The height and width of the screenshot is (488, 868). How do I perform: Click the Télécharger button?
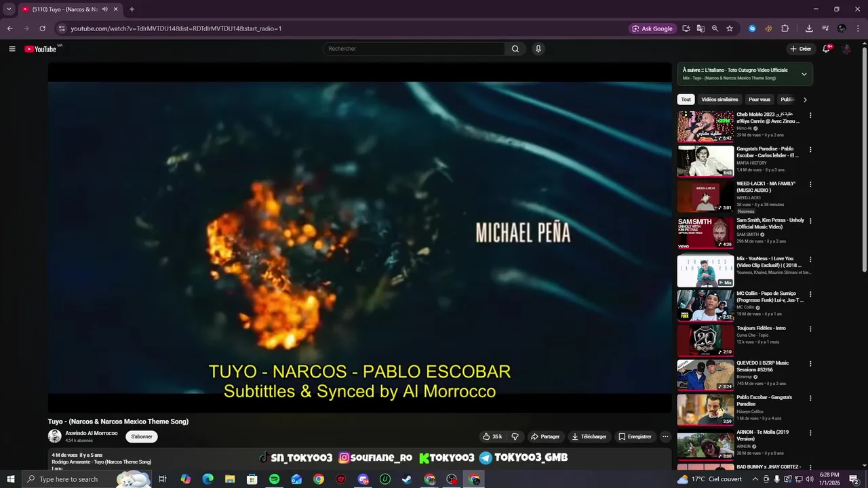589,436
